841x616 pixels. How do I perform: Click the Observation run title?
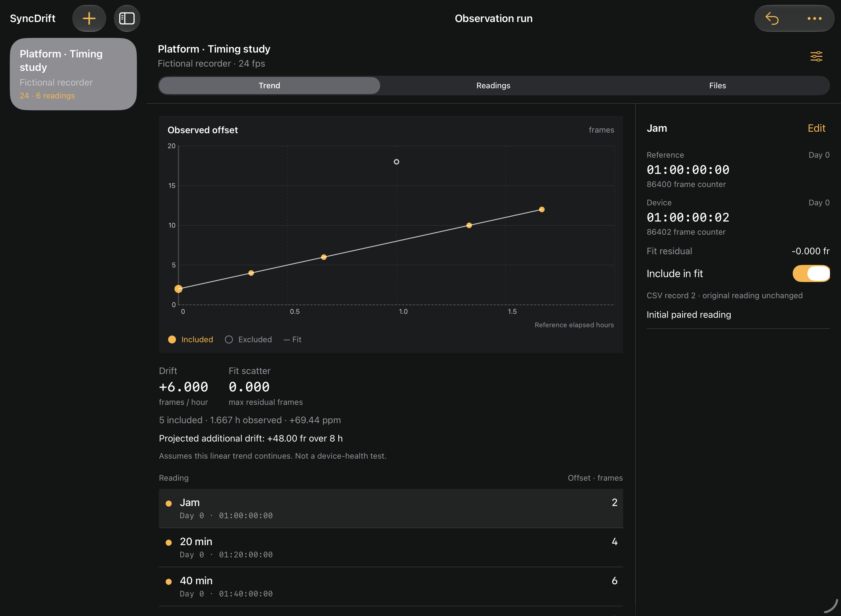click(x=494, y=18)
